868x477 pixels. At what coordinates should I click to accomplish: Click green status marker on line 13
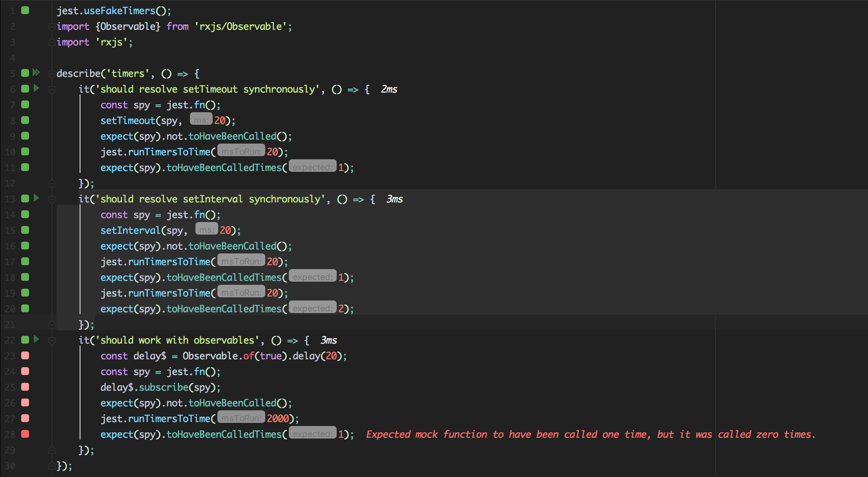(25, 198)
